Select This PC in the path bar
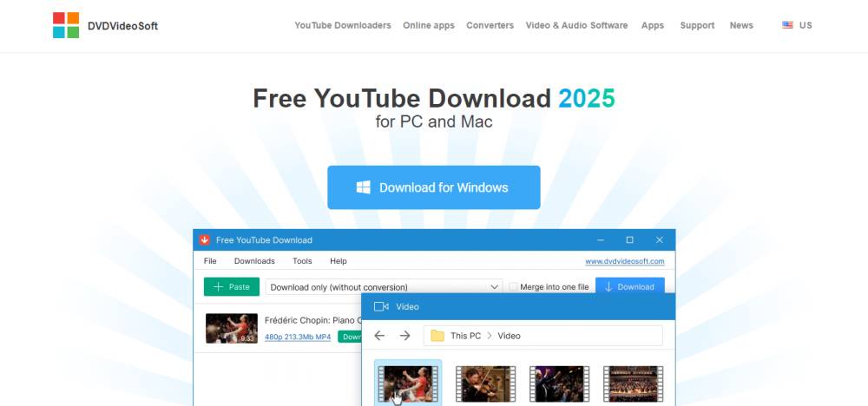The image size is (868, 406). (465, 336)
